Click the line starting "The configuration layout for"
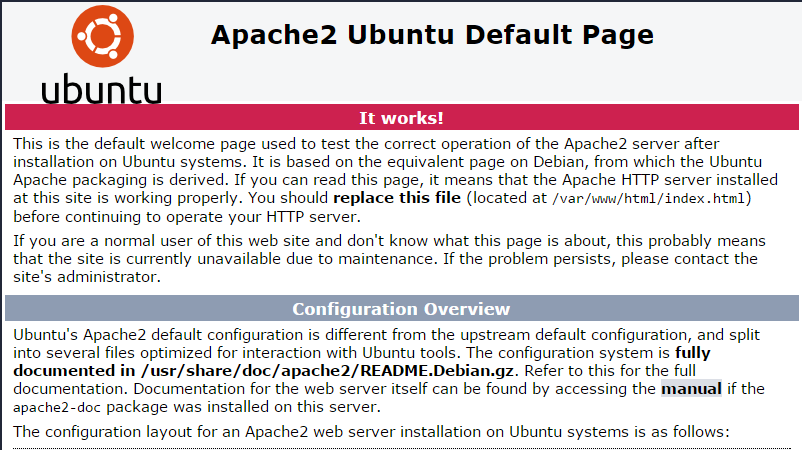 point(371,432)
